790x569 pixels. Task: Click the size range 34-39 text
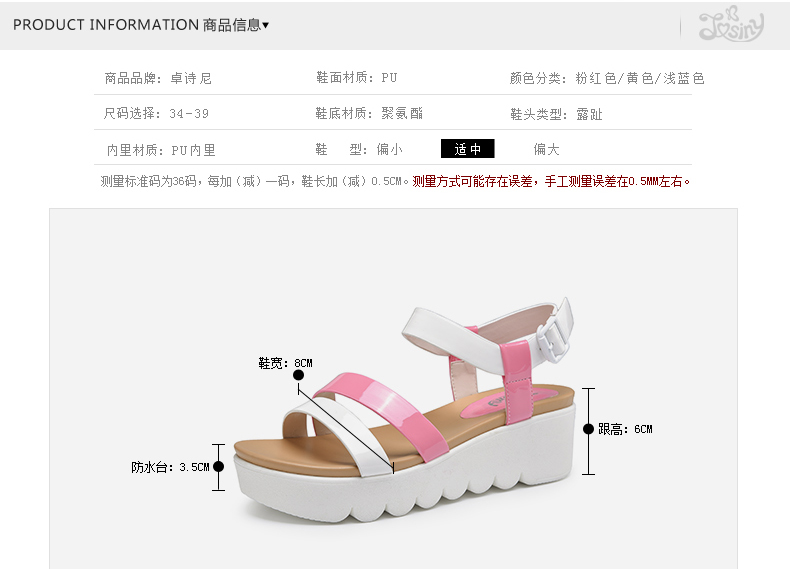[189, 113]
